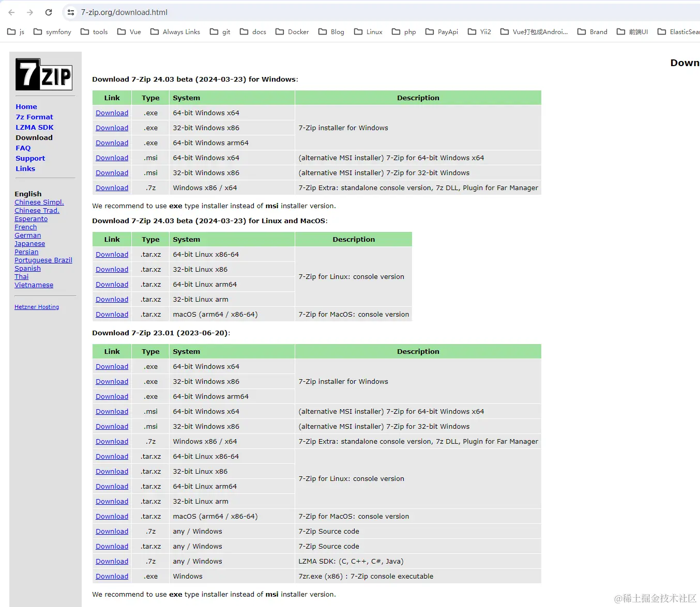The height and width of the screenshot is (607, 700).
Task: Switch language to French
Action: click(26, 227)
